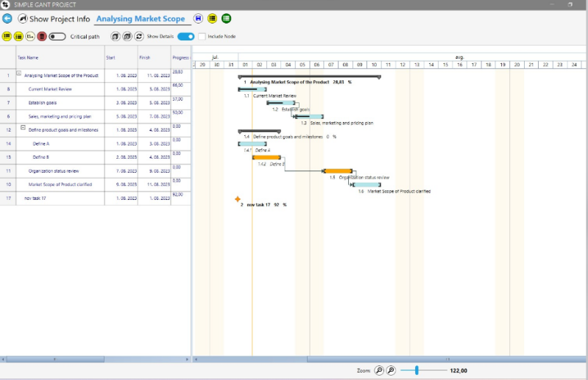Click the Progress column header

tap(180, 57)
